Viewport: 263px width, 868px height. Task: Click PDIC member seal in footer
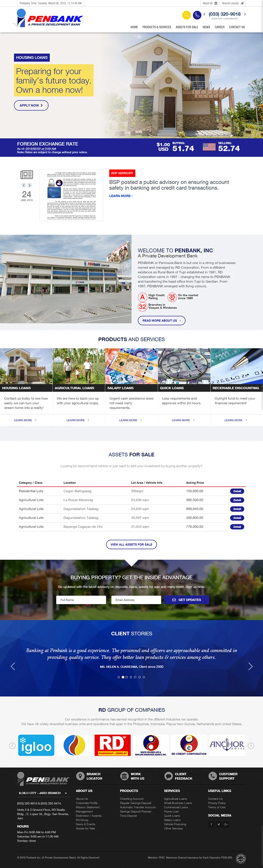[241, 859]
